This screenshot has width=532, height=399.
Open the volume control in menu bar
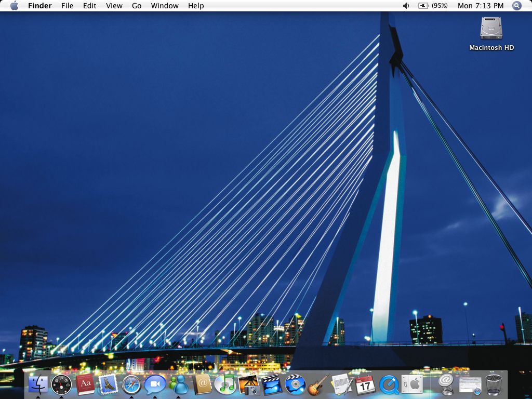(406, 6)
